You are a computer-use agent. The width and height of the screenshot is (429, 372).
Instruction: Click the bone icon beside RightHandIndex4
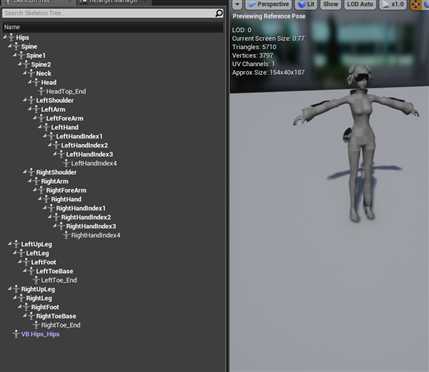pyautogui.click(x=67, y=235)
